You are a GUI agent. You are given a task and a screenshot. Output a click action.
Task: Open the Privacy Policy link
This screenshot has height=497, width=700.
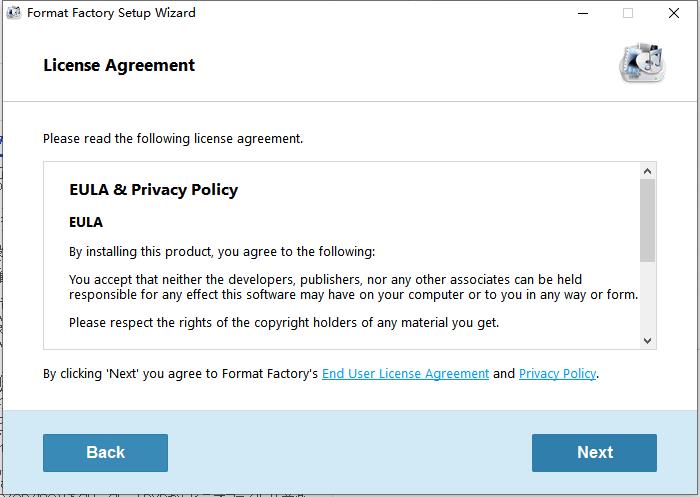(x=557, y=374)
